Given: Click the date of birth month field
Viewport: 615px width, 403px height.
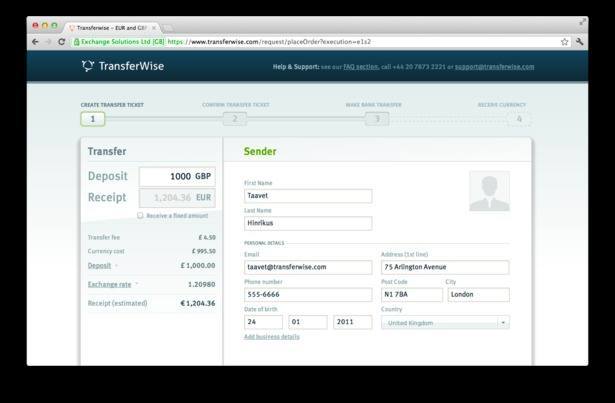Looking at the screenshot, I should 308,322.
